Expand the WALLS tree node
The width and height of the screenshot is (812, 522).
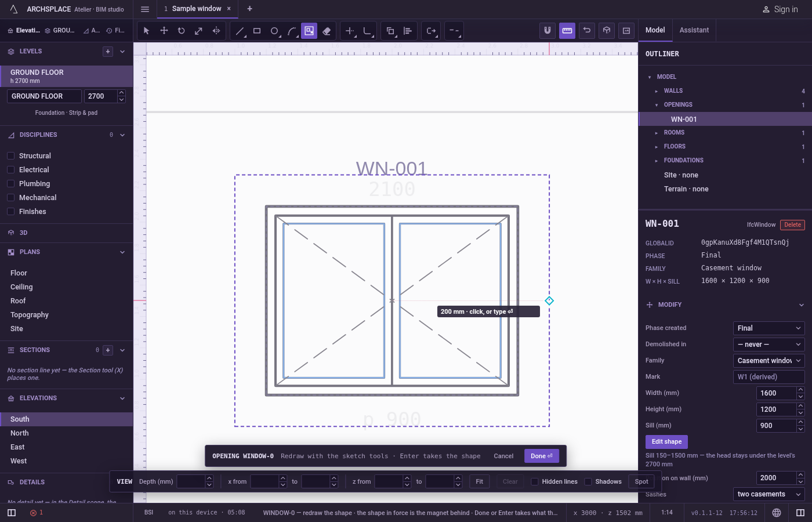pyautogui.click(x=657, y=91)
